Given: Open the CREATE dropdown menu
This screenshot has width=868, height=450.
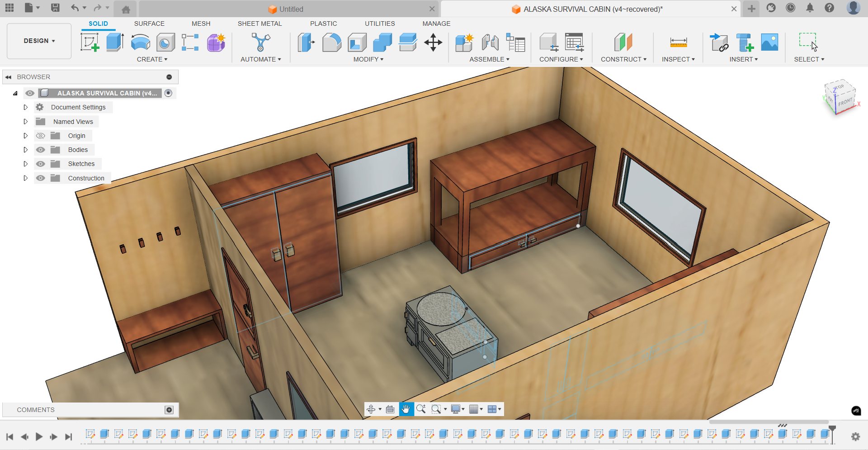Looking at the screenshot, I should tap(152, 59).
